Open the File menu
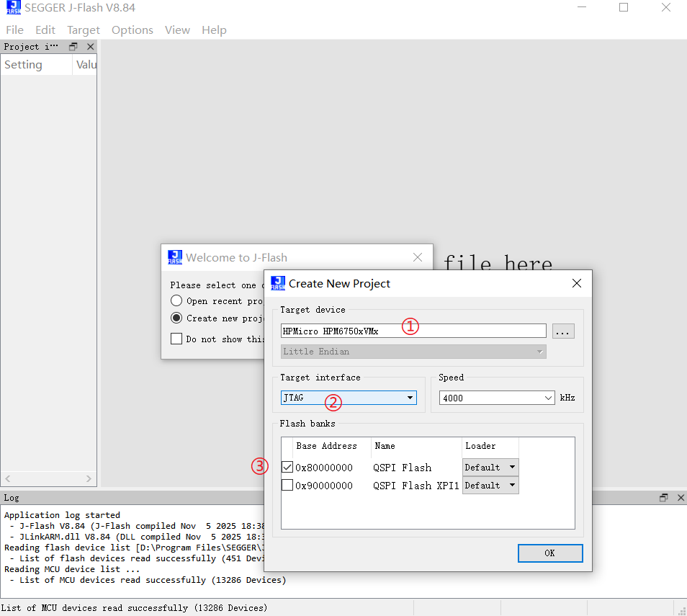The width and height of the screenshot is (687, 616). pyautogui.click(x=14, y=30)
